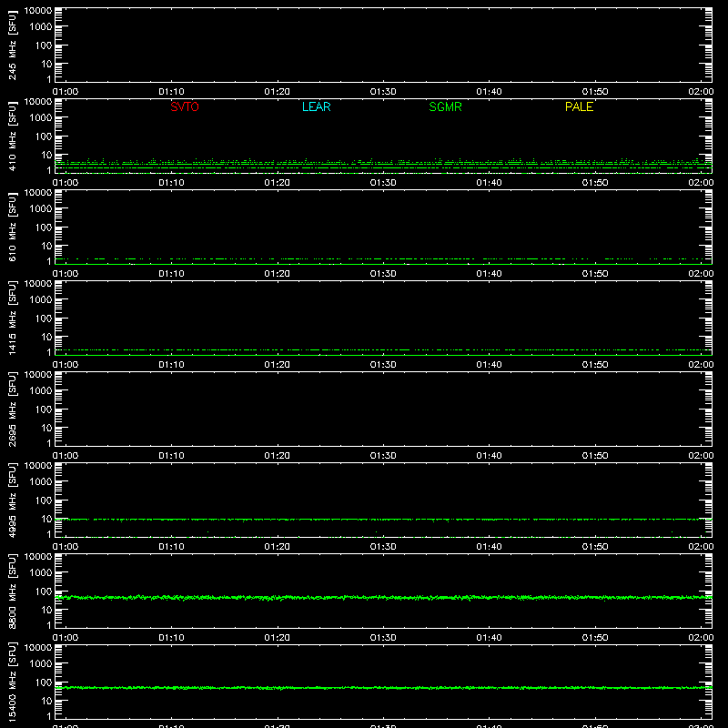
Task: Click 01:30 time label under 245 MHz panel
Action: coord(383,92)
